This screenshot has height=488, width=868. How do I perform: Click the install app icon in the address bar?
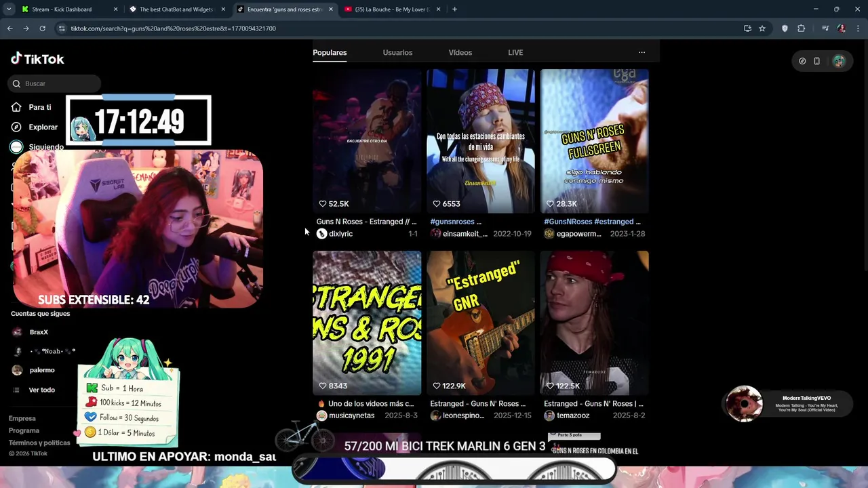(747, 28)
